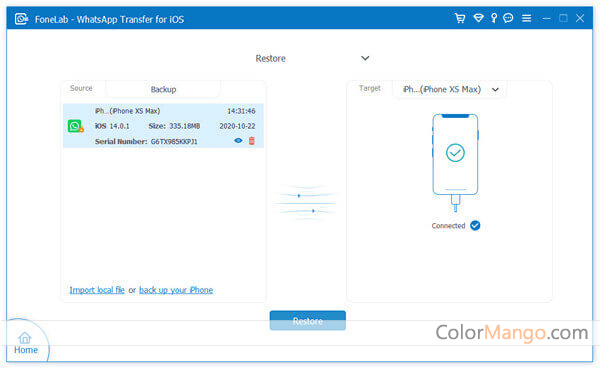View backup contents with eye icon
Screen dimensions: 600x369
tap(238, 140)
